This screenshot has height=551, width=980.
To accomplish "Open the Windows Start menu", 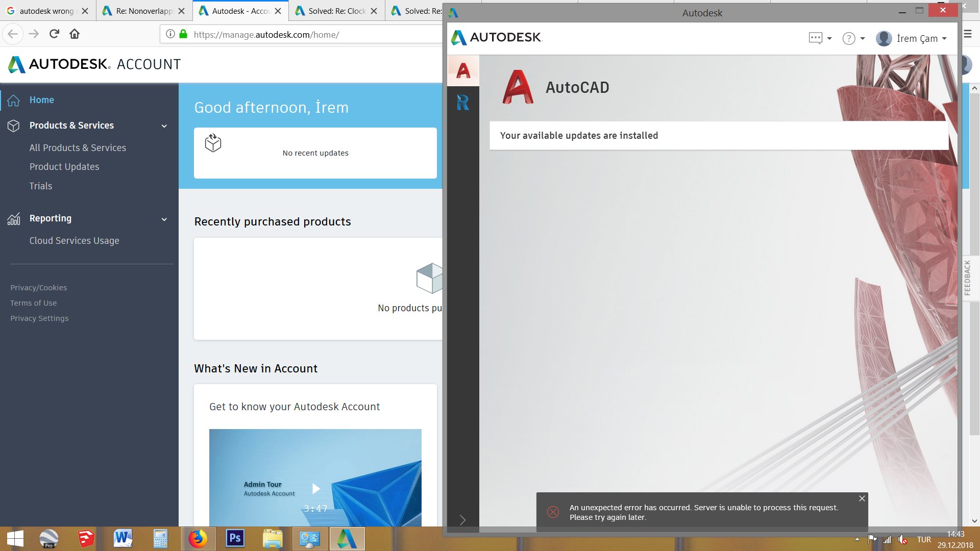I will pos(15,539).
